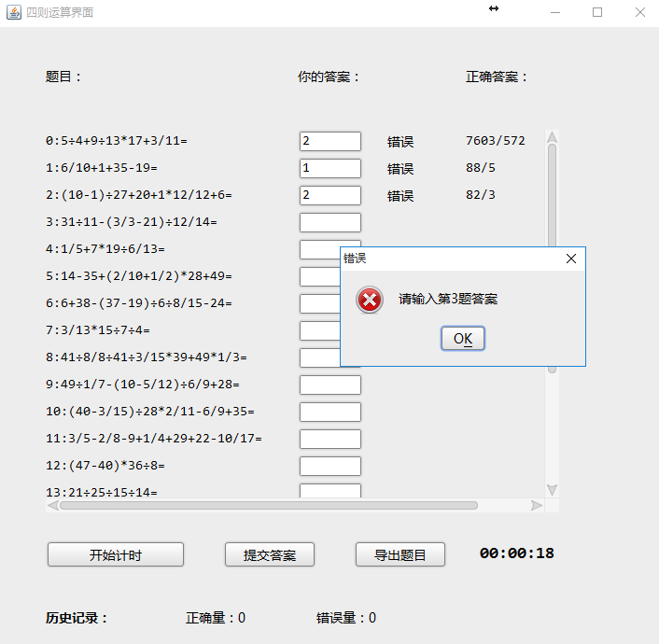Click question text 4:1/5+7*19÷6/13=

pos(105,249)
